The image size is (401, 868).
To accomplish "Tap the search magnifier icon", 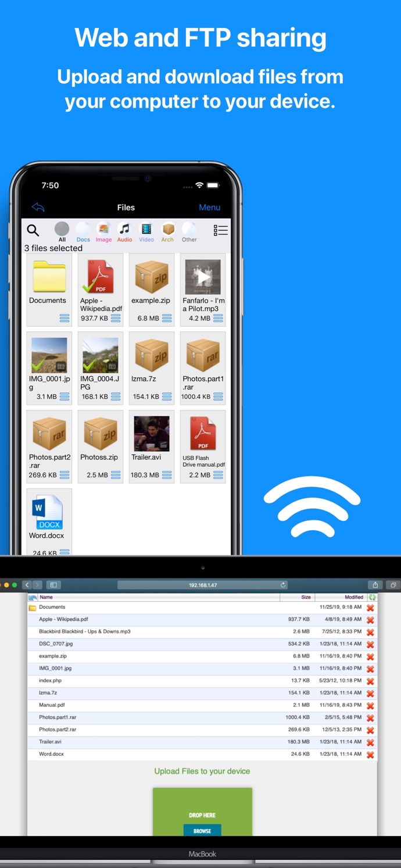I will [x=33, y=230].
